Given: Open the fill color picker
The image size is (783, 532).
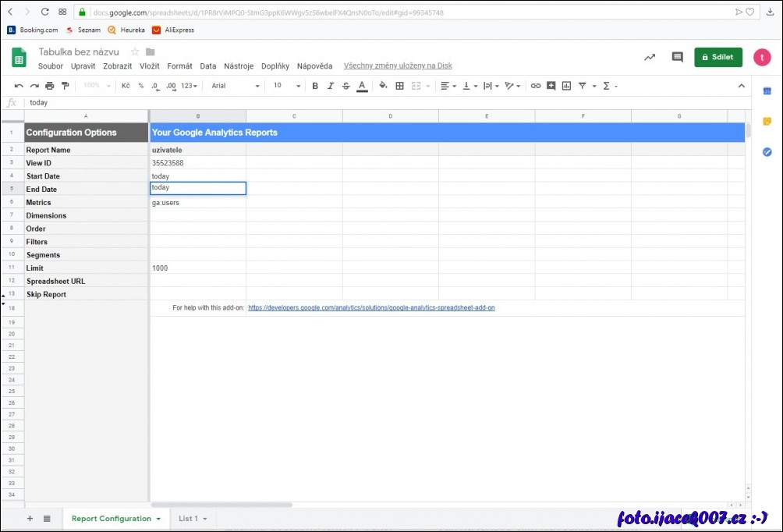Looking at the screenshot, I should click(x=383, y=86).
